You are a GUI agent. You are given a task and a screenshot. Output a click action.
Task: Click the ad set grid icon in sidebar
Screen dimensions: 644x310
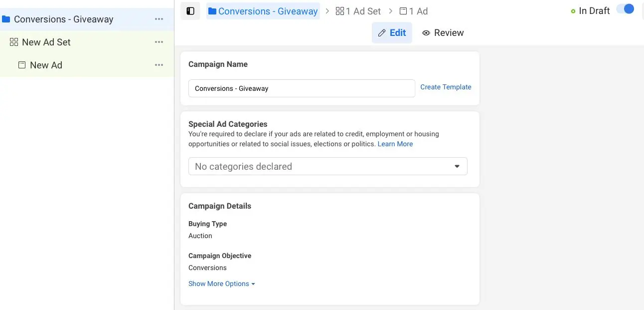point(14,42)
